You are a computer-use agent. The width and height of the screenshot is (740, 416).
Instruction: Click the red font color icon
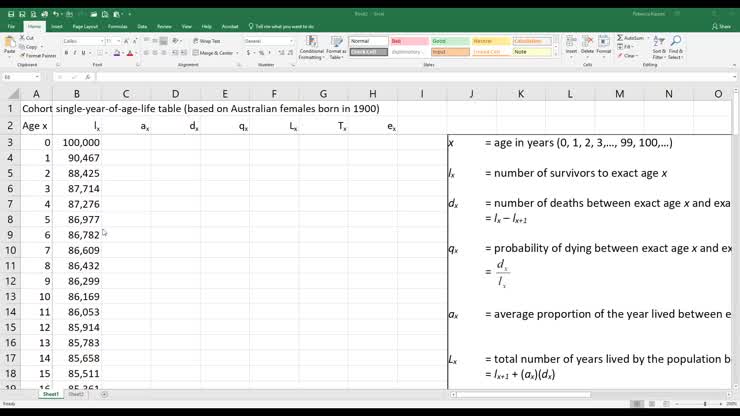click(x=130, y=53)
